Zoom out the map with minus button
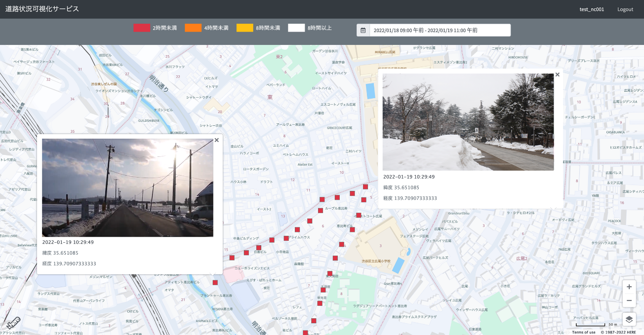This screenshot has width=644, height=335. (629, 300)
